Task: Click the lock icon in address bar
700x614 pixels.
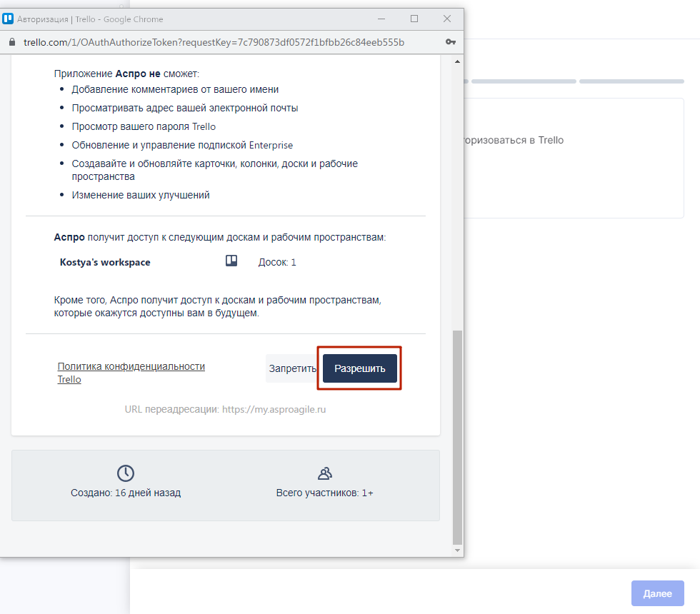Action: (13, 42)
